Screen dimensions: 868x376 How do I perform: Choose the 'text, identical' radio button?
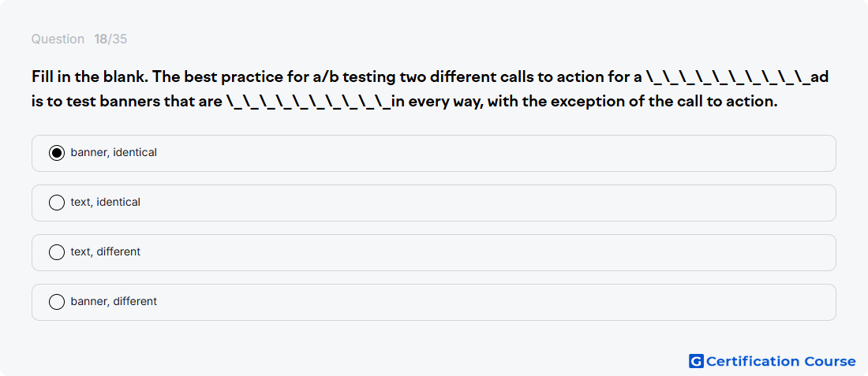(x=57, y=203)
